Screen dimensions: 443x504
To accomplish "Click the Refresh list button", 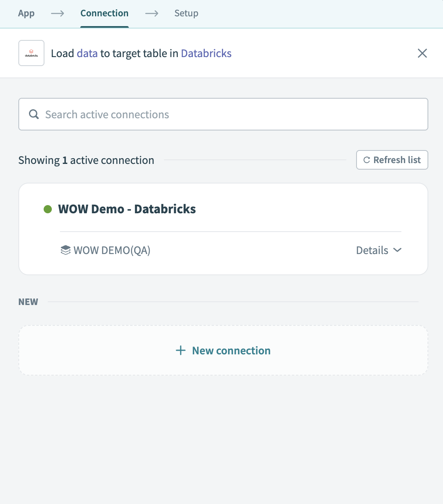I will [x=392, y=160].
